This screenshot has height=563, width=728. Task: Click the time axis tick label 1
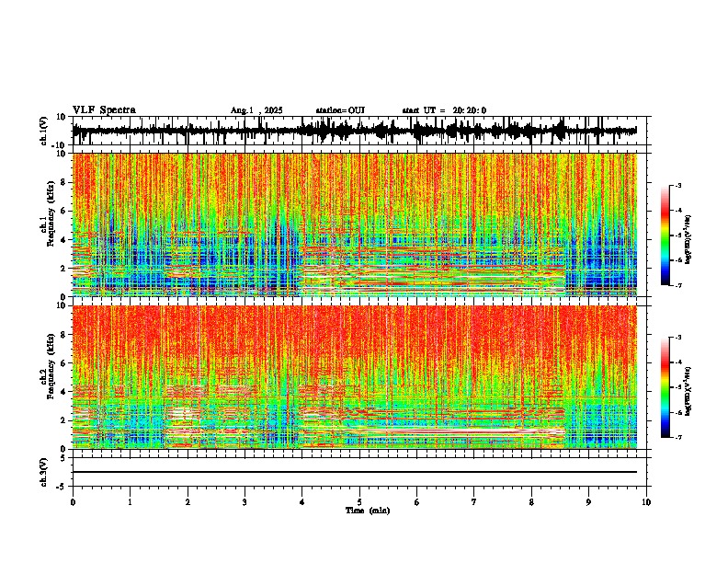coord(130,502)
